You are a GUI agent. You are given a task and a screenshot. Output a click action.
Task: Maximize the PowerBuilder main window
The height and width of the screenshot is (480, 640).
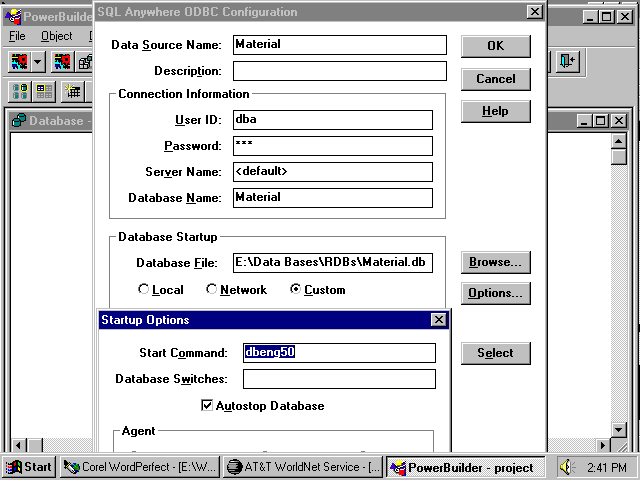(x=607, y=17)
